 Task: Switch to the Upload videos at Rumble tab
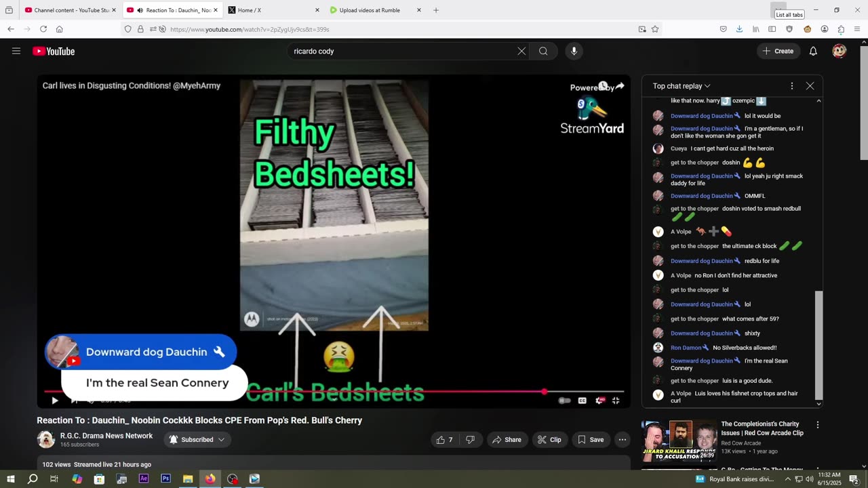[375, 10]
